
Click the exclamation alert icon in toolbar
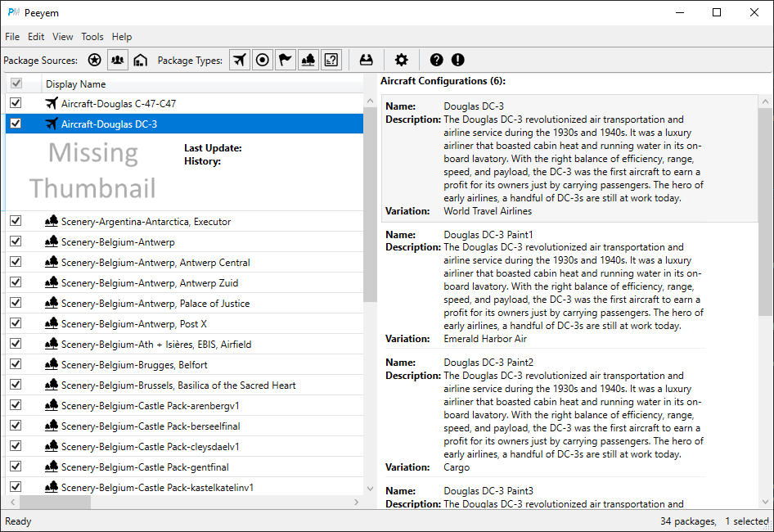[458, 60]
